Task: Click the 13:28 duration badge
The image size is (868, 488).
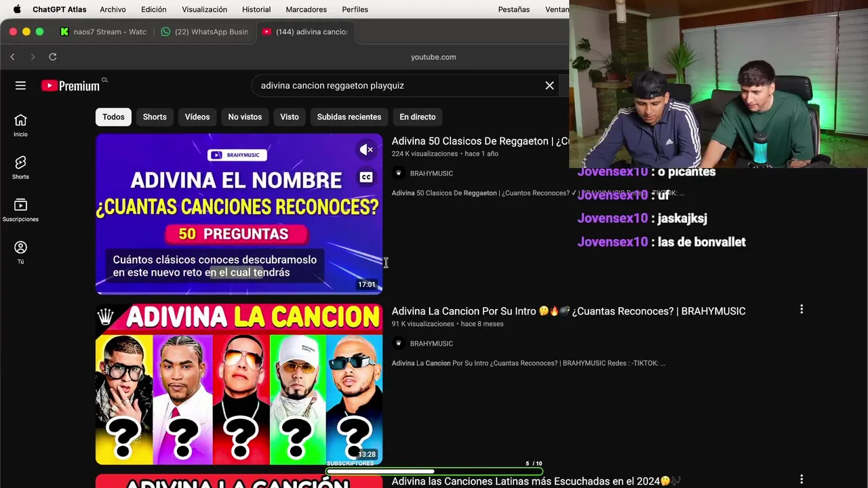Action: tap(367, 454)
